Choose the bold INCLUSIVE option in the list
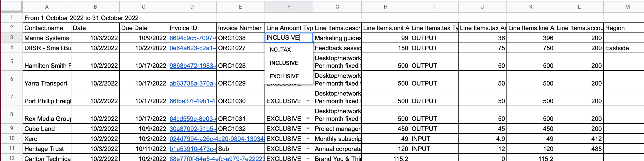This screenshot has width=644, height=161. coord(289,63)
